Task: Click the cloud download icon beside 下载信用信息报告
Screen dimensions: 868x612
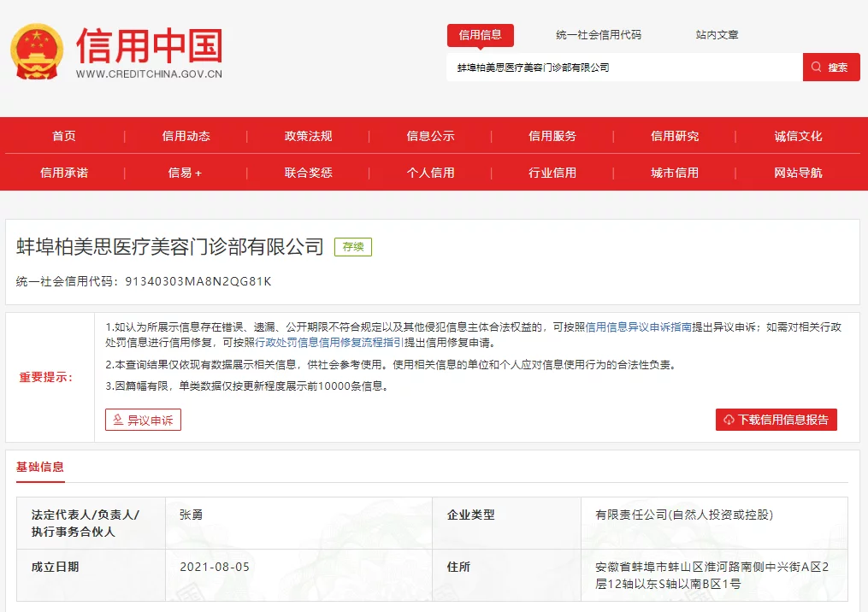Action: pos(729,420)
